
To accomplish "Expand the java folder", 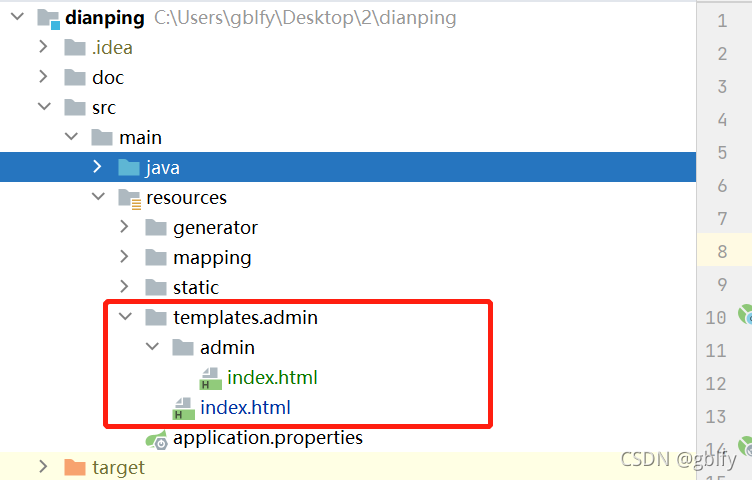I will point(97,166).
